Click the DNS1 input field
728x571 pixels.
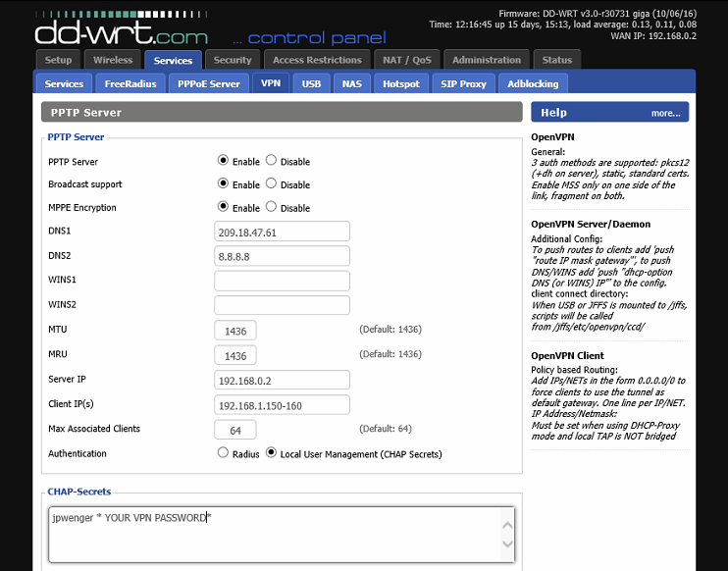(x=282, y=232)
